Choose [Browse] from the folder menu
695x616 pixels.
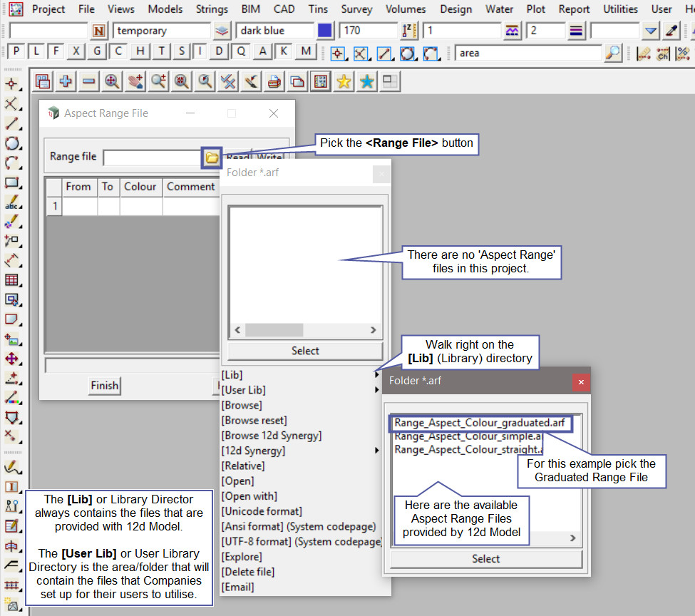pyautogui.click(x=242, y=405)
